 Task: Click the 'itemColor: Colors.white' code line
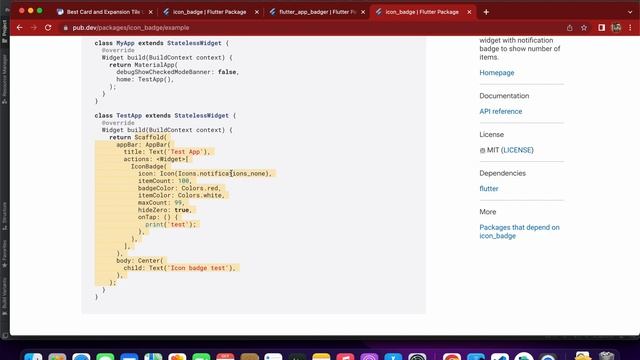(x=181, y=196)
